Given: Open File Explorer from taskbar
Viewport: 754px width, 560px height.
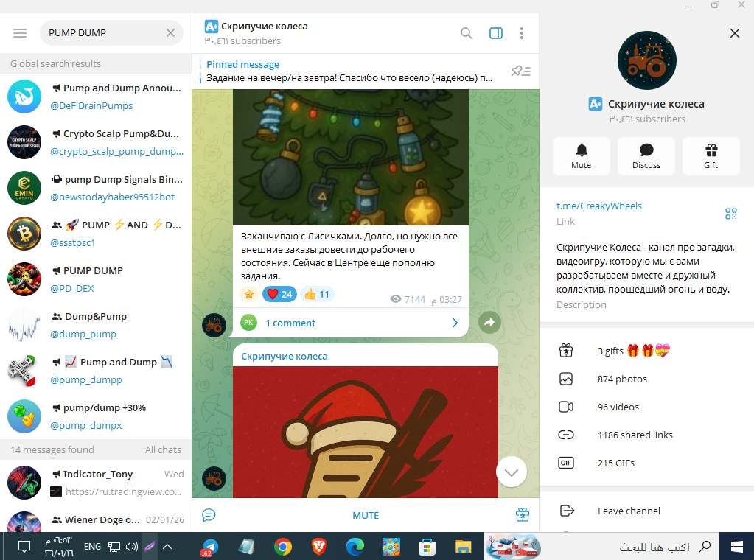Looking at the screenshot, I should tap(463, 547).
